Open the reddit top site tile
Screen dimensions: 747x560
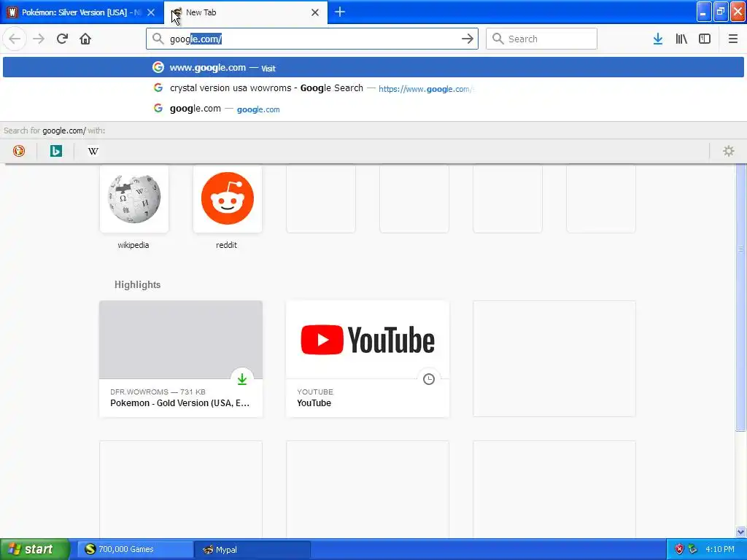pyautogui.click(x=228, y=198)
